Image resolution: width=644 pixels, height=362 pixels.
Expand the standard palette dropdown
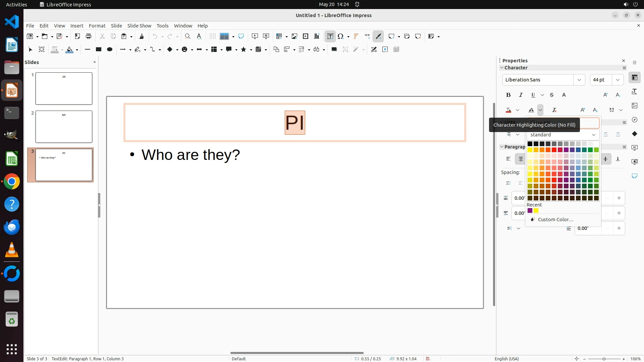[x=593, y=135]
